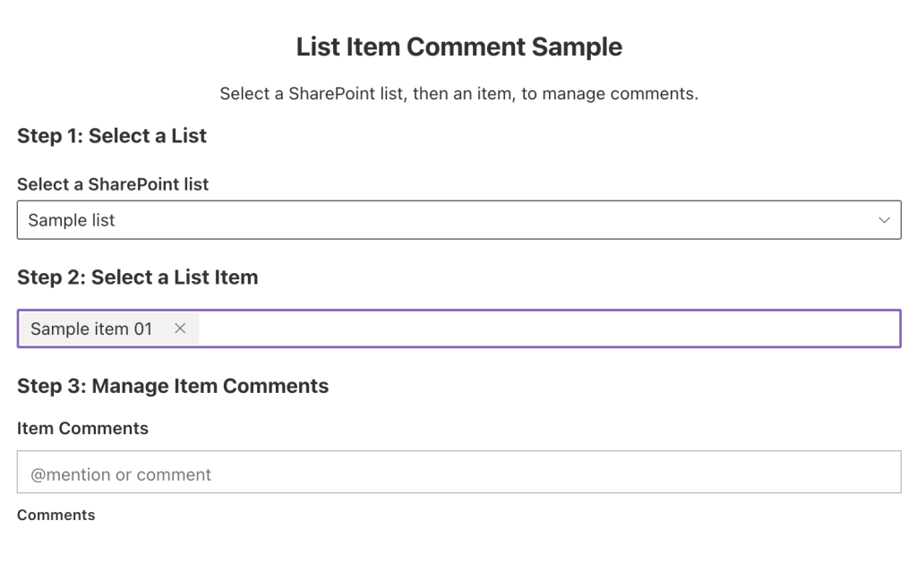Image resolution: width=916 pixels, height=588 pixels.
Task: Select the Sample item 01 tag
Action: (91, 328)
